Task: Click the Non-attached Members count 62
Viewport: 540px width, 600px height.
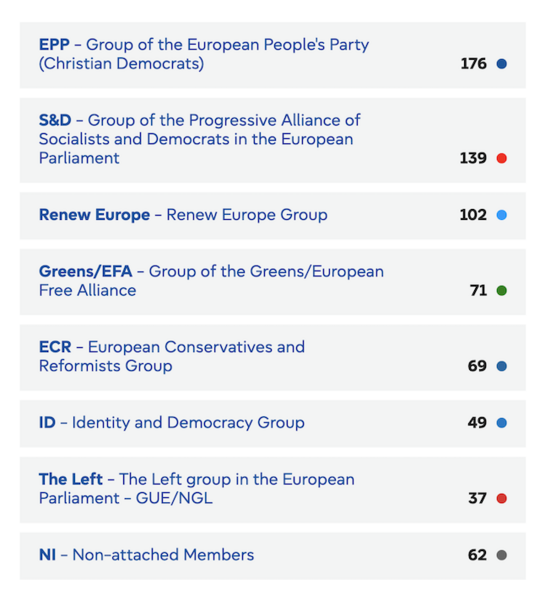Action: pos(477,555)
